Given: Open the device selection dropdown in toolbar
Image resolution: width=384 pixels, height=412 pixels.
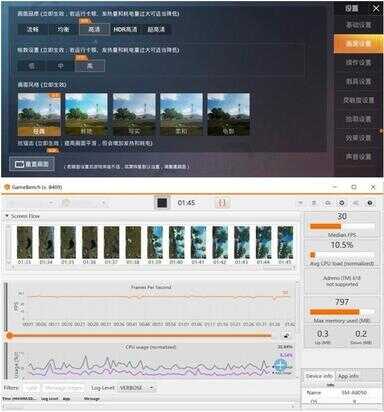Looking at the screenshot, I should (x=31, y=203).
